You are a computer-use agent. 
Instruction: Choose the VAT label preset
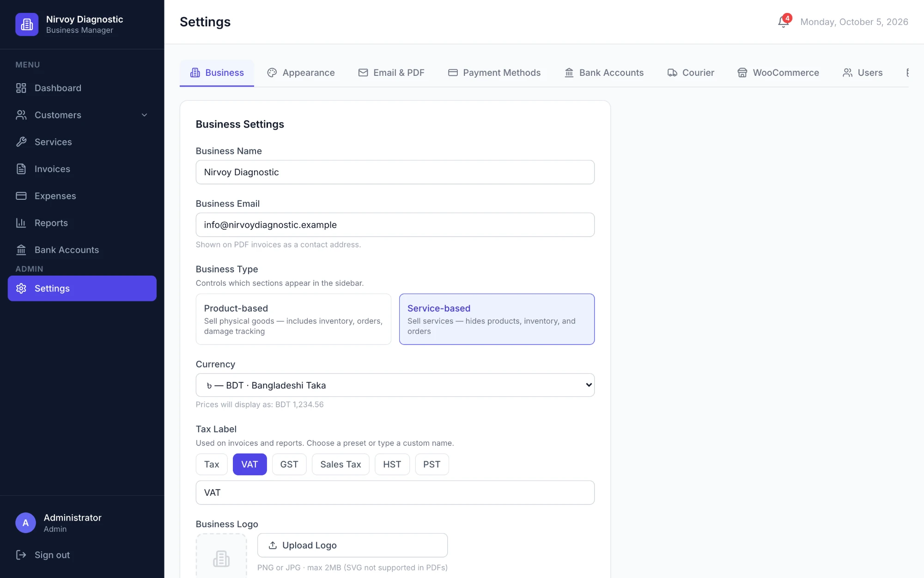pyautogui.click(x=249, y=464)
